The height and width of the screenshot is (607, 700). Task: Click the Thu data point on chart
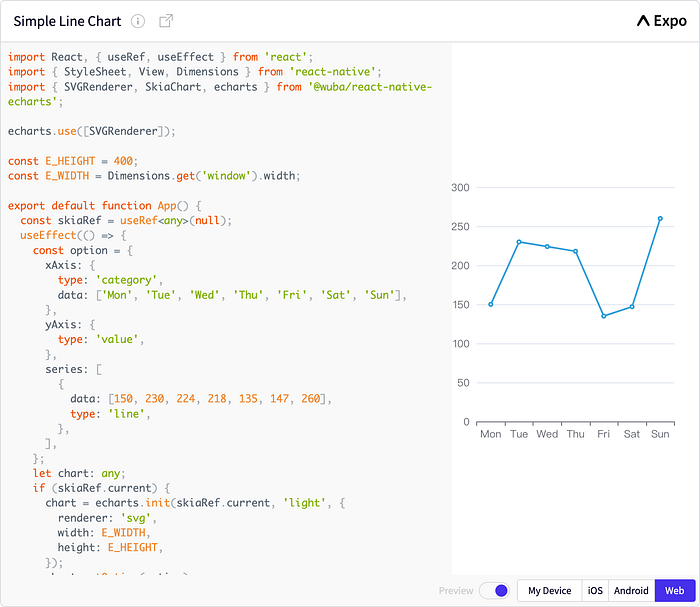click(575, 251)
